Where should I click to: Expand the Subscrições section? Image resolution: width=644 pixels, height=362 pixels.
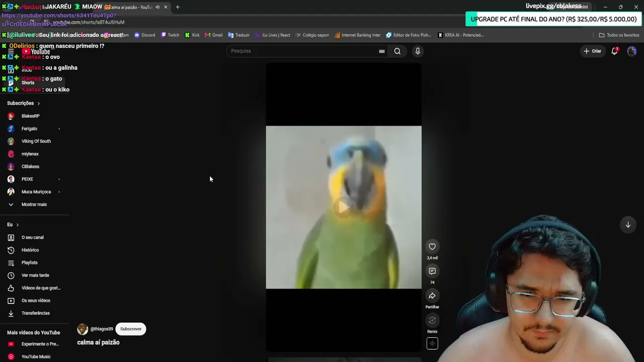click(x=23, y=103)
